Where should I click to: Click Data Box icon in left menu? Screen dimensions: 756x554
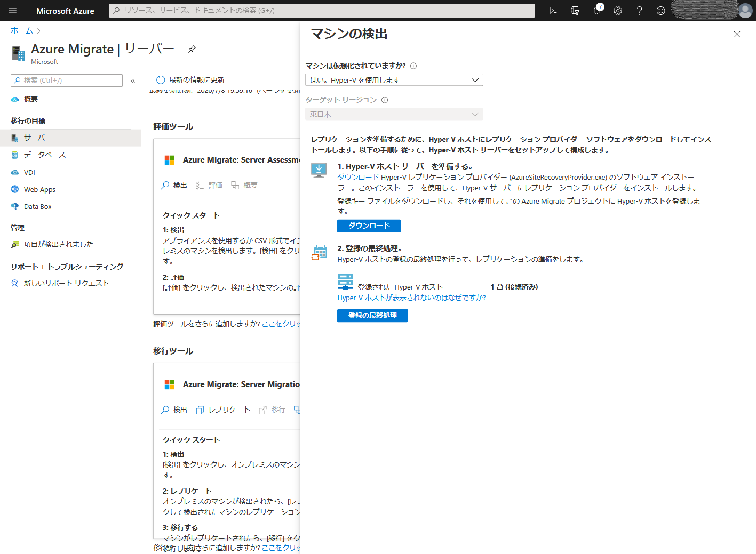15,206
